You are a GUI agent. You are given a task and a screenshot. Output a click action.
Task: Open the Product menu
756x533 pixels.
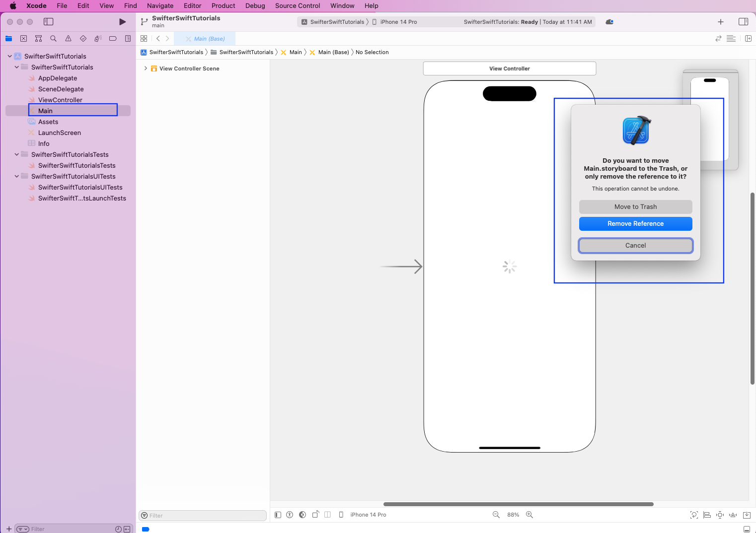[x=224, y=6]
